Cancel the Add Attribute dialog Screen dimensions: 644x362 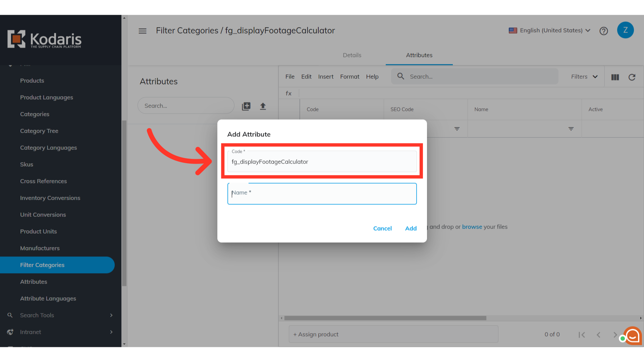382,228
